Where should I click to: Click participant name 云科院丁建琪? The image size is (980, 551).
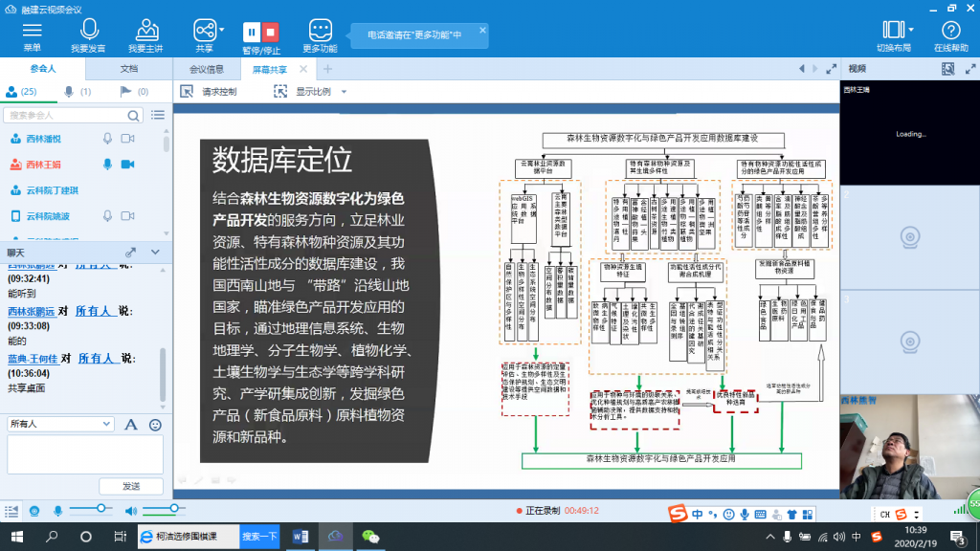pos(53,190)
